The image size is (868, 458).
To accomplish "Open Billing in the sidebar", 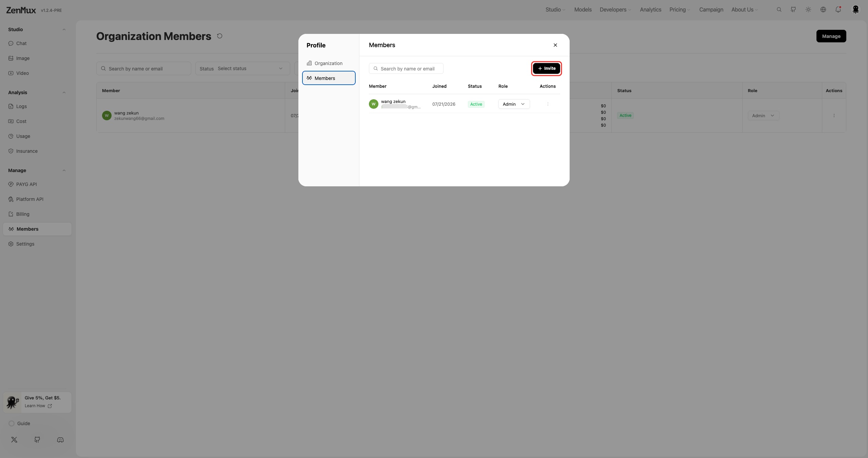I will pyautogui.click(x=37, y=214).
